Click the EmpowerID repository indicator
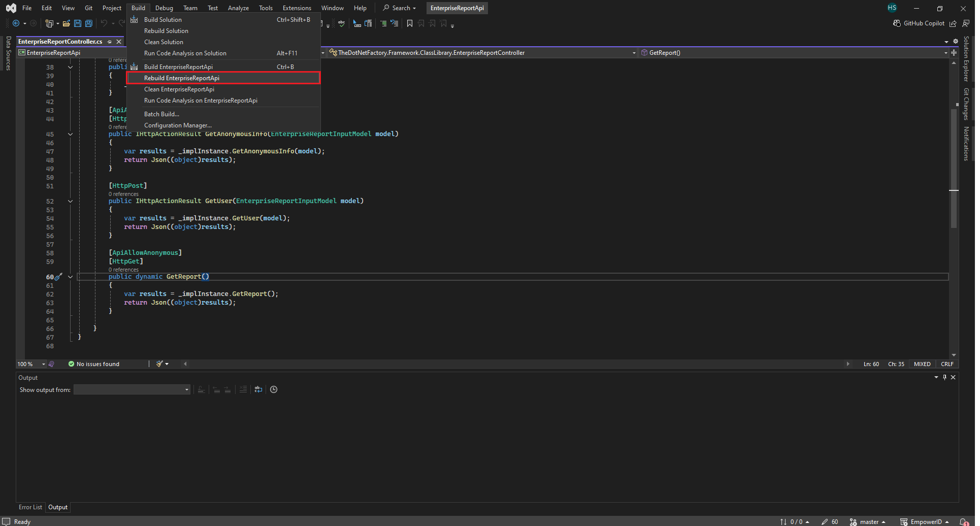This screenshot has height=526, width=980. pos(925,521)
